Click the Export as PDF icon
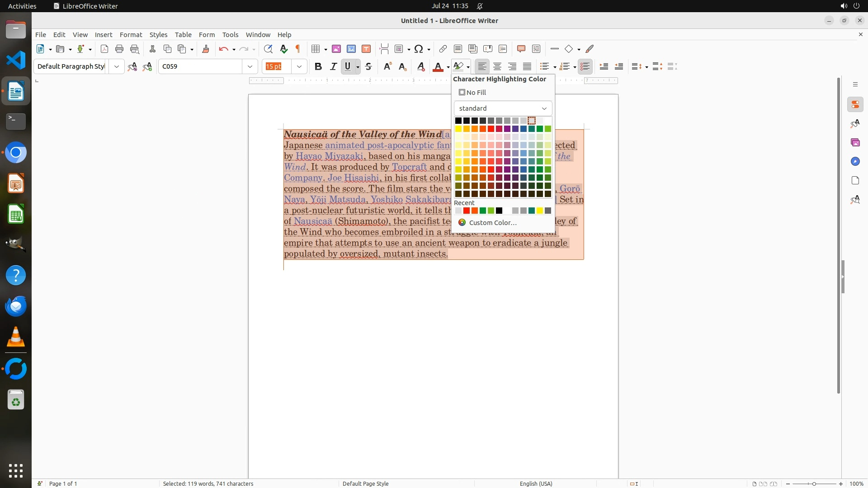 point(104,49)
